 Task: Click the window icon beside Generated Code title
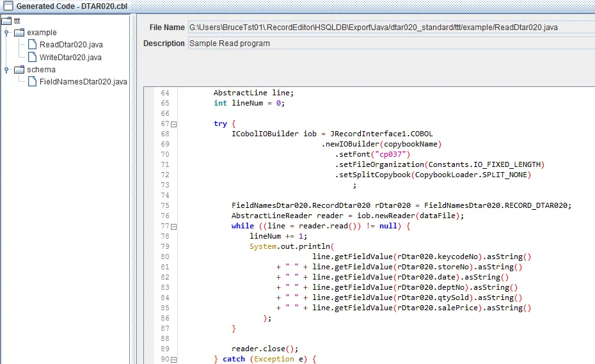[x=8, y=6]
